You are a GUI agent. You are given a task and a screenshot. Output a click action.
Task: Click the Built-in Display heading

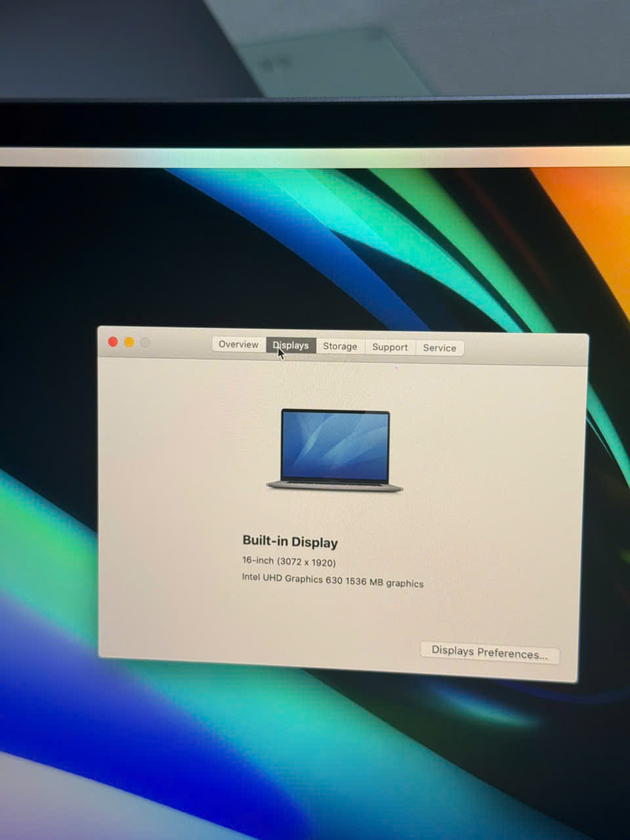tap(290, 542)
